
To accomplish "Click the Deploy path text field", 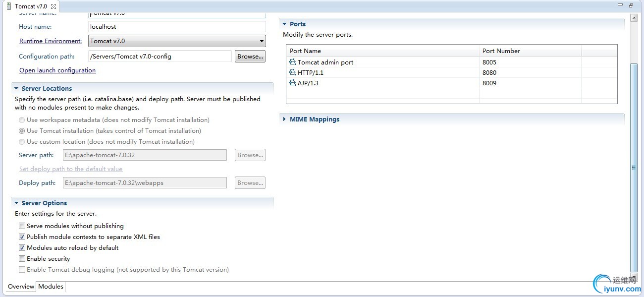I will click(145, 183).
